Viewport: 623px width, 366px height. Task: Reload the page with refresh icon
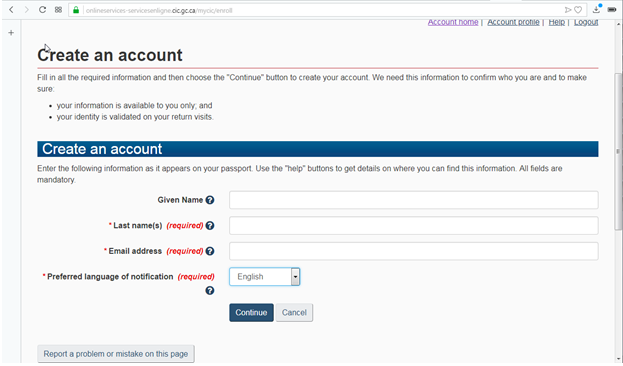(43, 10)
